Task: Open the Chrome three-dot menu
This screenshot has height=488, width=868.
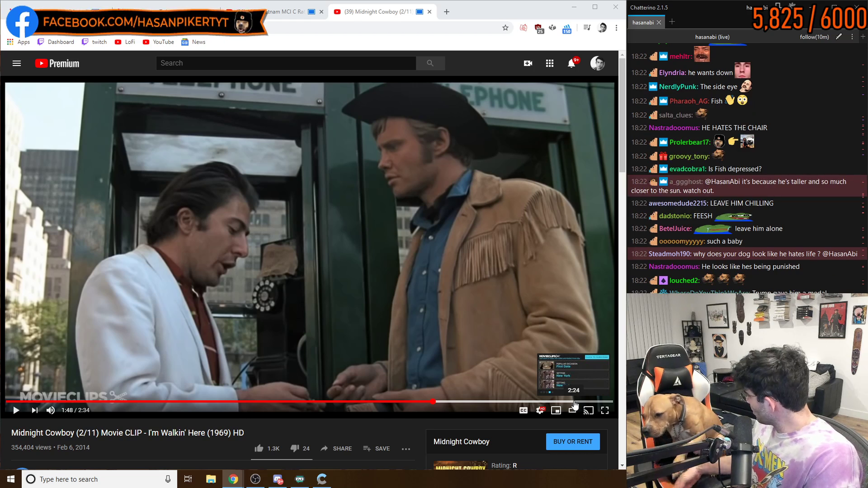Action: pos(616,28)
